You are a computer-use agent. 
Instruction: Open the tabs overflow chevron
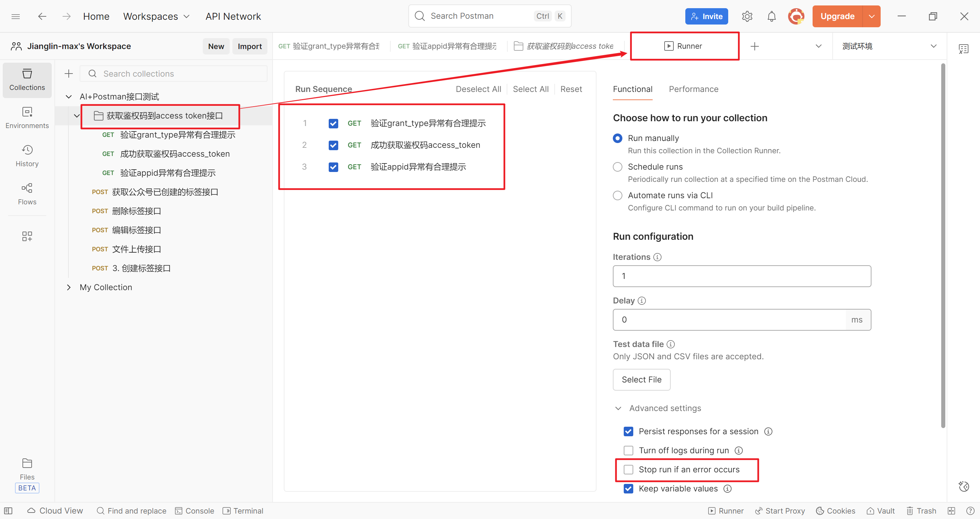coord(818,46)
